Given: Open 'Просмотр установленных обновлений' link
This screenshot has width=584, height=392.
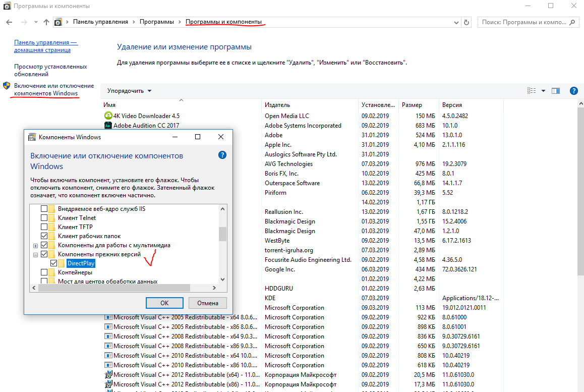Looking at the screenshot, I should [50, 70].
